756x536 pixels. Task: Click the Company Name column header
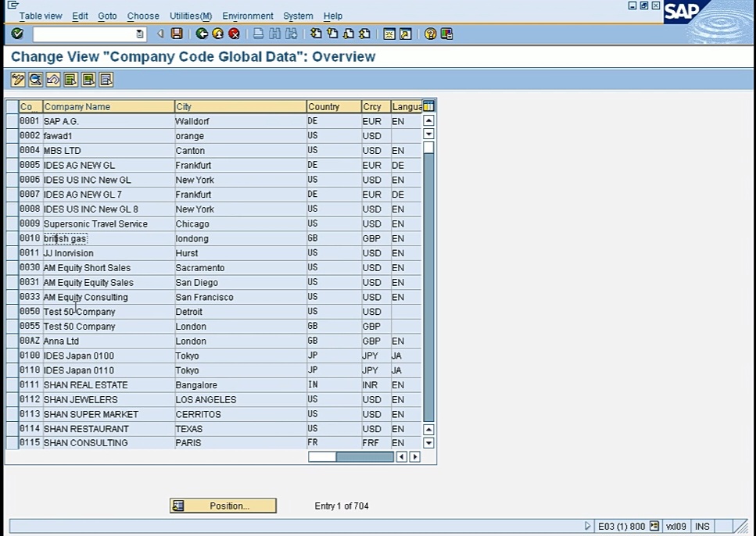tap(109, 106)
